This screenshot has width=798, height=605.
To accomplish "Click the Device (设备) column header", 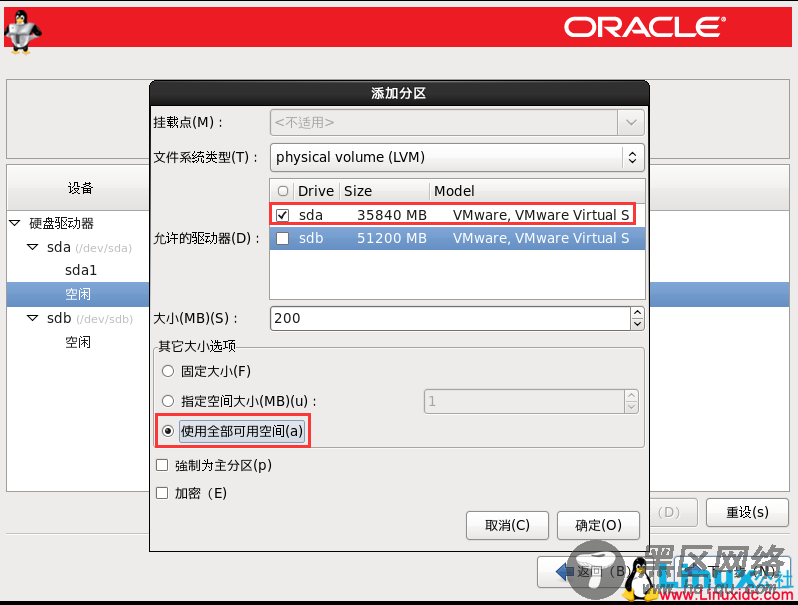I will [79, 188].
